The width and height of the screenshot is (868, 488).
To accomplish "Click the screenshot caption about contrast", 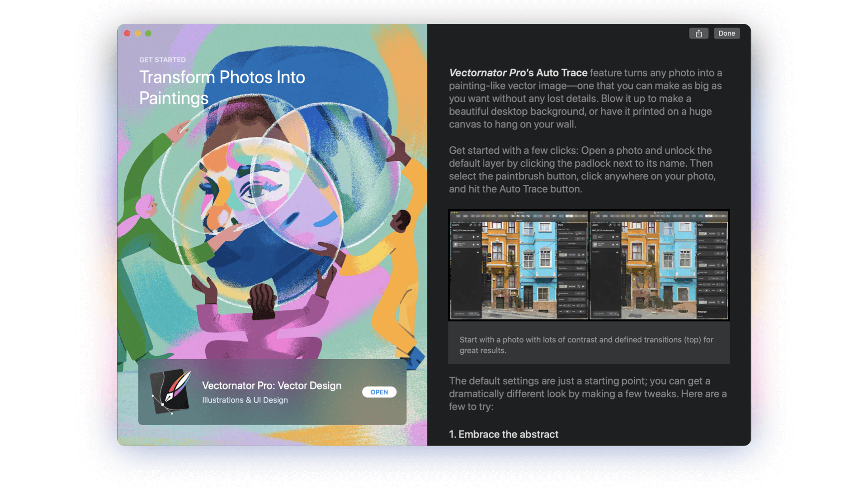I will (586, 345).
